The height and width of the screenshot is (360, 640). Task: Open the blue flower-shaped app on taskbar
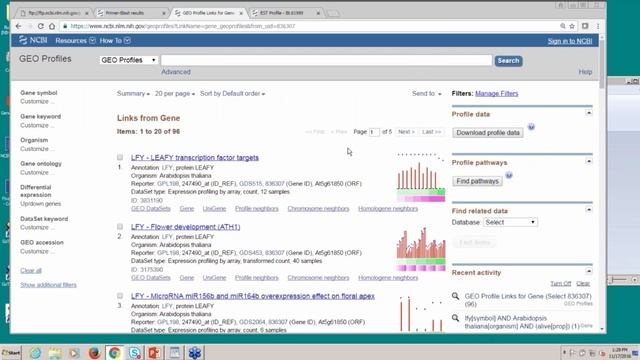point(195,353)
